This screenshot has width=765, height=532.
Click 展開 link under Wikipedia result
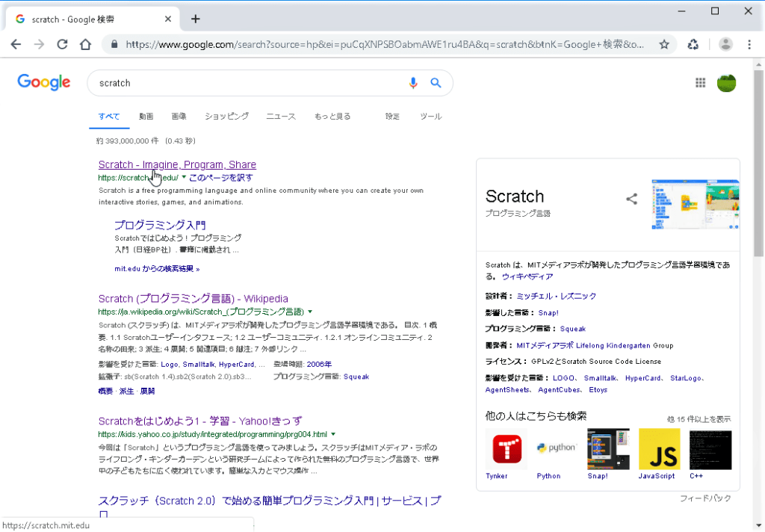point(147,391)
